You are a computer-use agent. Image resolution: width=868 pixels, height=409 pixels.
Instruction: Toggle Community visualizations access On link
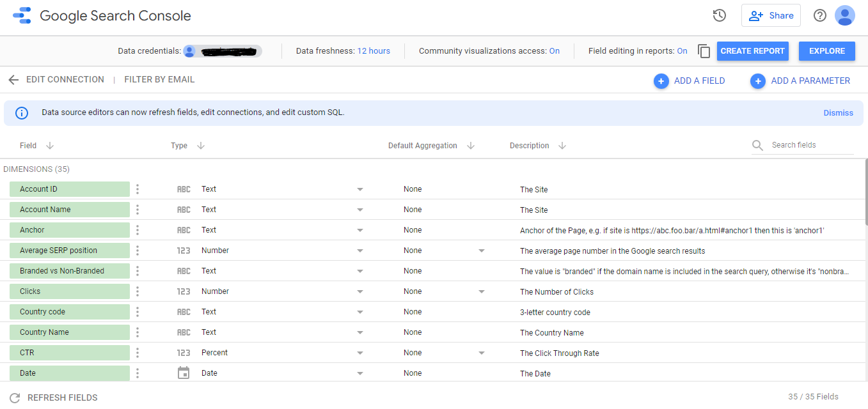[554, 51]
